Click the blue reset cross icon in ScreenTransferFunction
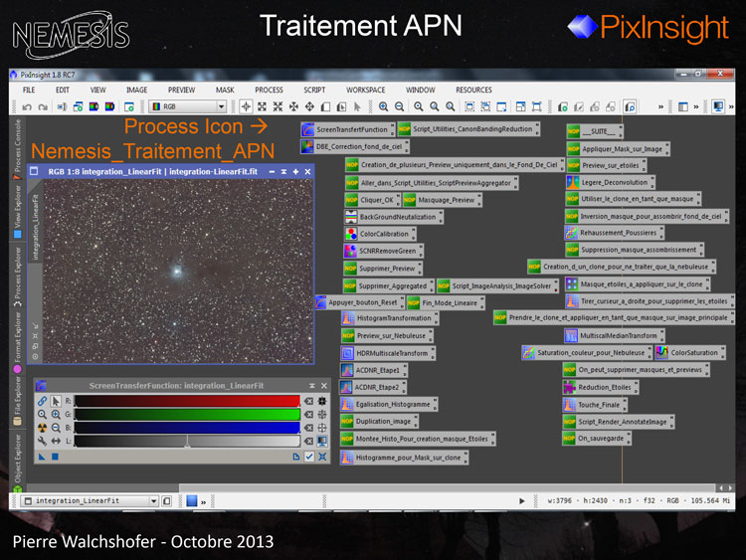The image size is (746, 560). coord(322,457)
